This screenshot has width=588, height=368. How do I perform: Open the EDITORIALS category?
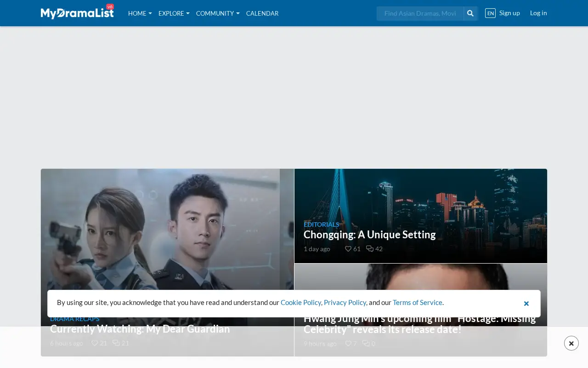[x=322, y=224]
